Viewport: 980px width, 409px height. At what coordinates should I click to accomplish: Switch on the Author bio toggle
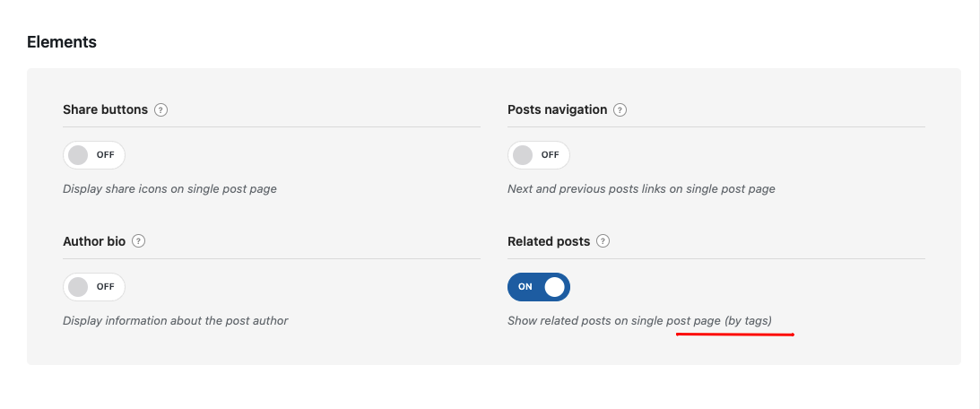(x=94, y=286)
